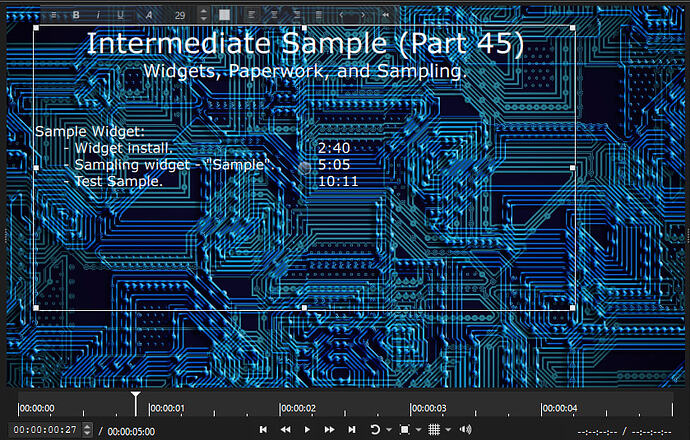Justify the text

click(x=319, y=15)
